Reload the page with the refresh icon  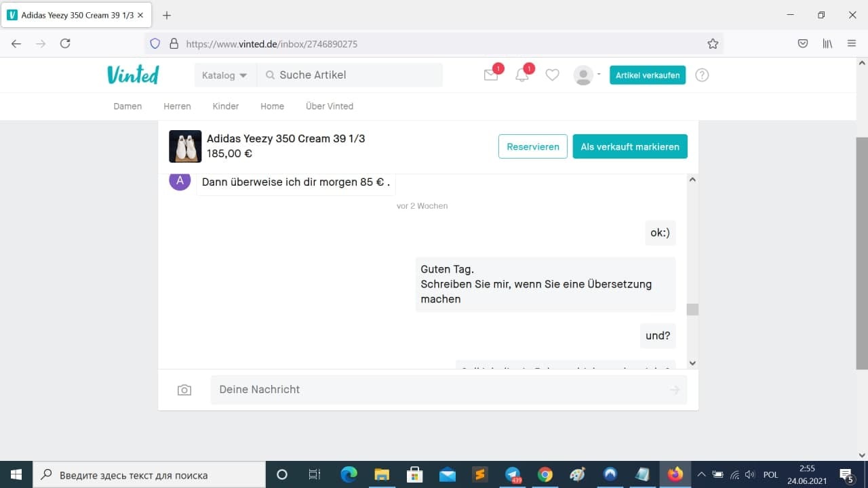(x=65, y=43)
